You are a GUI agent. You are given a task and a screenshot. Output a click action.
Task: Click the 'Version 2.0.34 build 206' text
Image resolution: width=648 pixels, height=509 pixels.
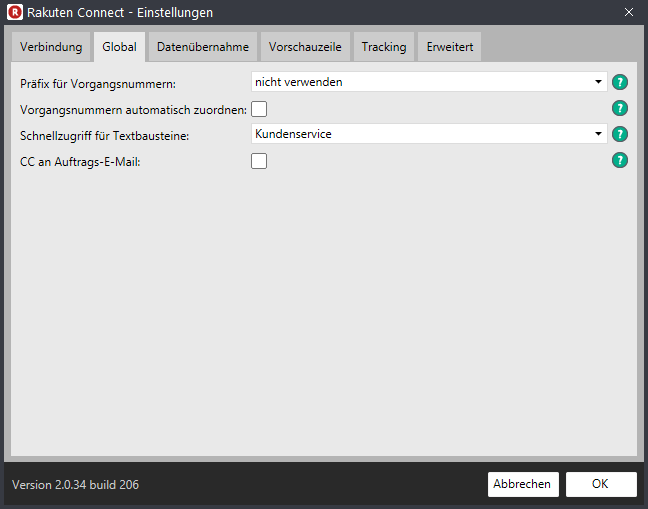(x=76, y=485)
